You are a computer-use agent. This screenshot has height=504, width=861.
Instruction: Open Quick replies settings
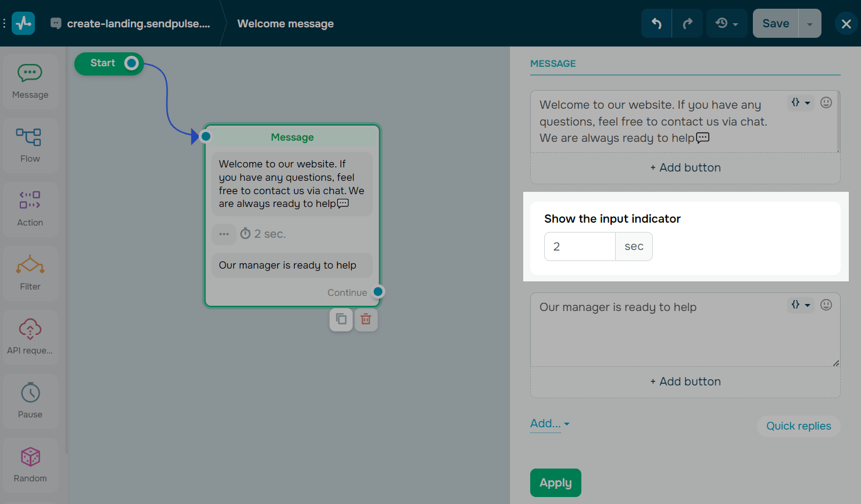tap(798, 426)
